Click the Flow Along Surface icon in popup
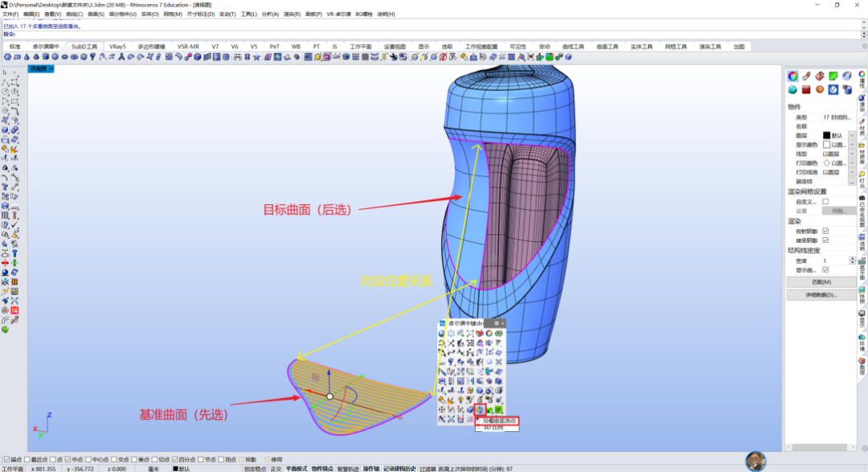 (x=479, y=409)
